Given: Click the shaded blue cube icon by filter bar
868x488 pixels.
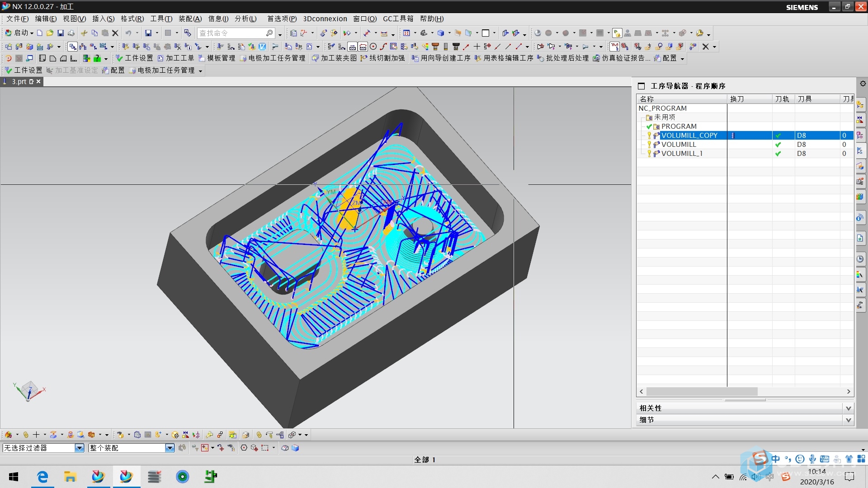Looking at the screenshot, I should click(x=295, y=448).
